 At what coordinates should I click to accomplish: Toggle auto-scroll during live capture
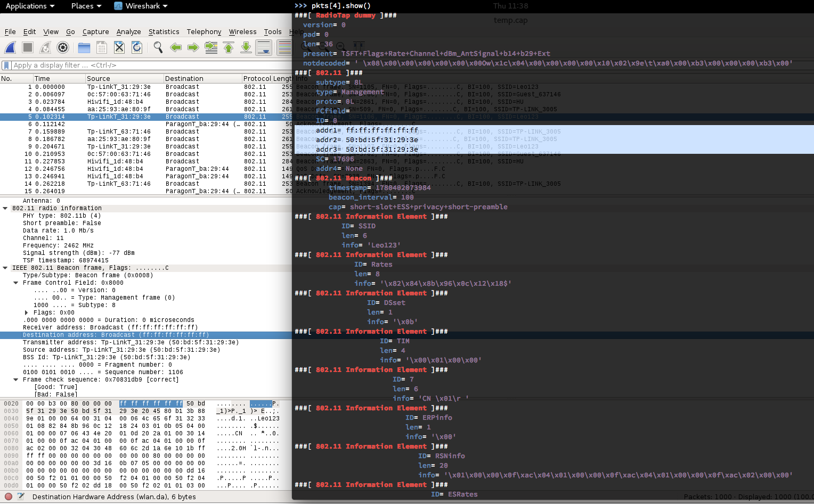pos(264,47)
